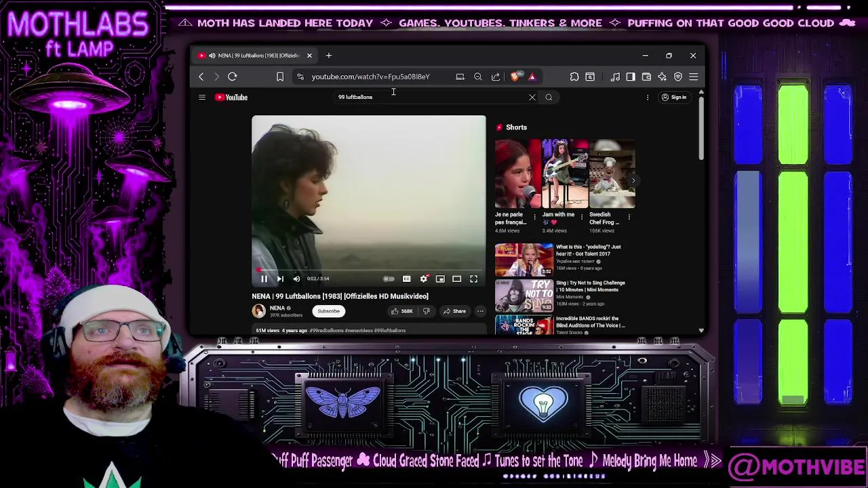
Task: Reload the YouTube page
Action: point(232,77)
